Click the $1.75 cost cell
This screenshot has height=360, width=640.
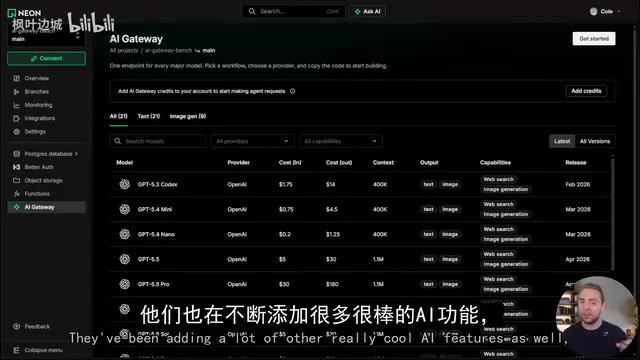click(286, 184)
